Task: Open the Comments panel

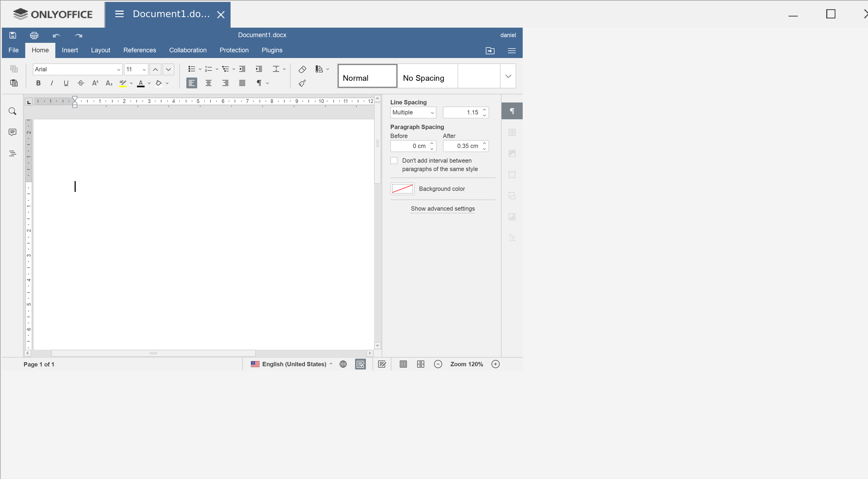Action: click(x=12, y=132)
